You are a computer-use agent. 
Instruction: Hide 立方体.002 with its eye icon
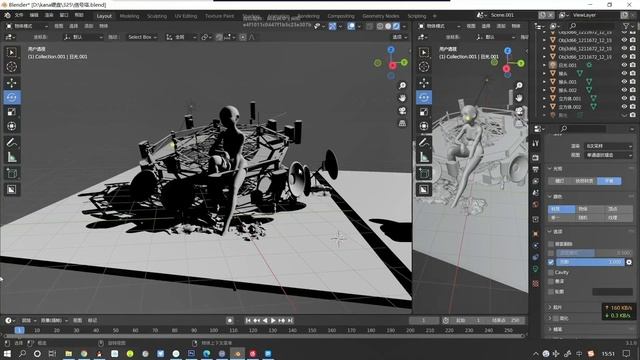pyautogui.click(x=624, y=107)
